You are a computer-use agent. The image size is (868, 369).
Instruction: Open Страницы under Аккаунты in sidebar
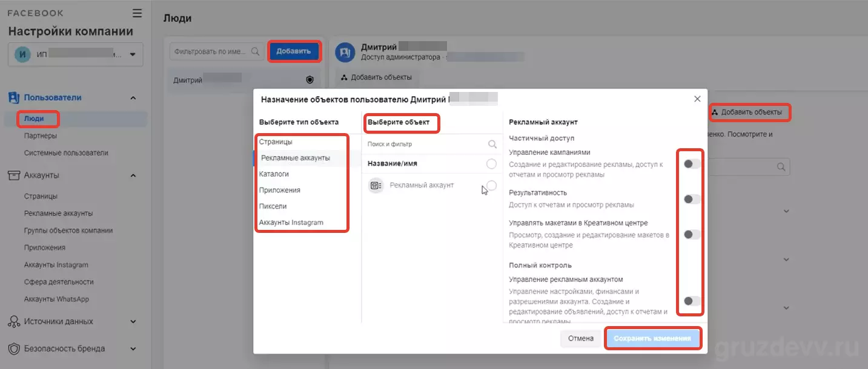tap(41, 197)
